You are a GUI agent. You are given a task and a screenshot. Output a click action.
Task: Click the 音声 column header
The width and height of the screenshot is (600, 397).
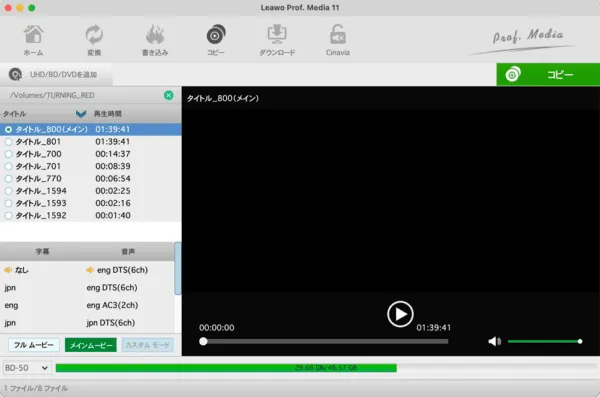pos(128,251)
